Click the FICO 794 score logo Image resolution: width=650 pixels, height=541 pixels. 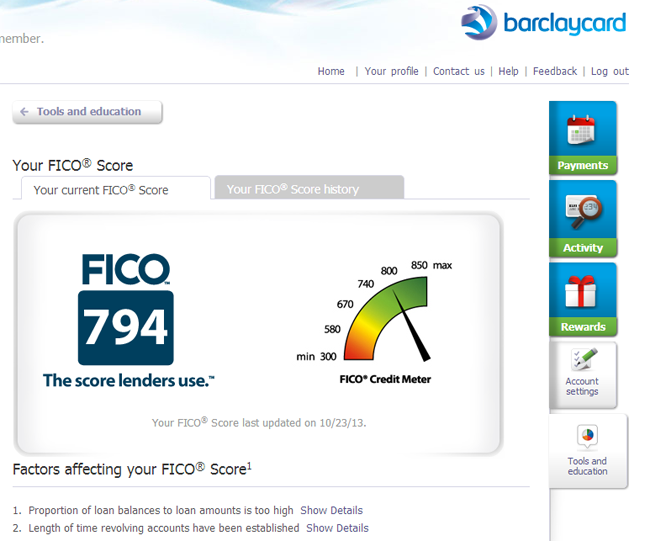click(x=126, y=309)
